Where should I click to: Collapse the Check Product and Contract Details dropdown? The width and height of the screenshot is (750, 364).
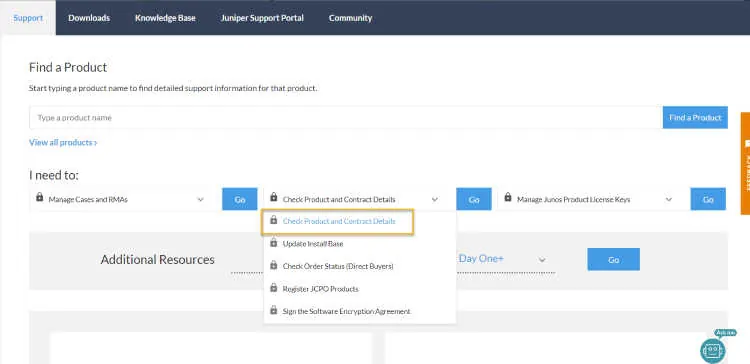click(354, 199)
